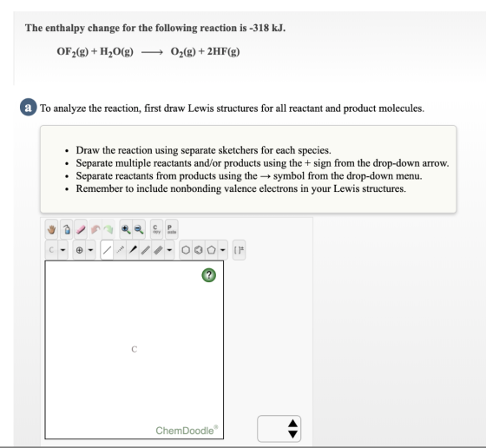Screen dimensions: 486x448
Task: Select the bold wedge bond tool
Action: 133,250
